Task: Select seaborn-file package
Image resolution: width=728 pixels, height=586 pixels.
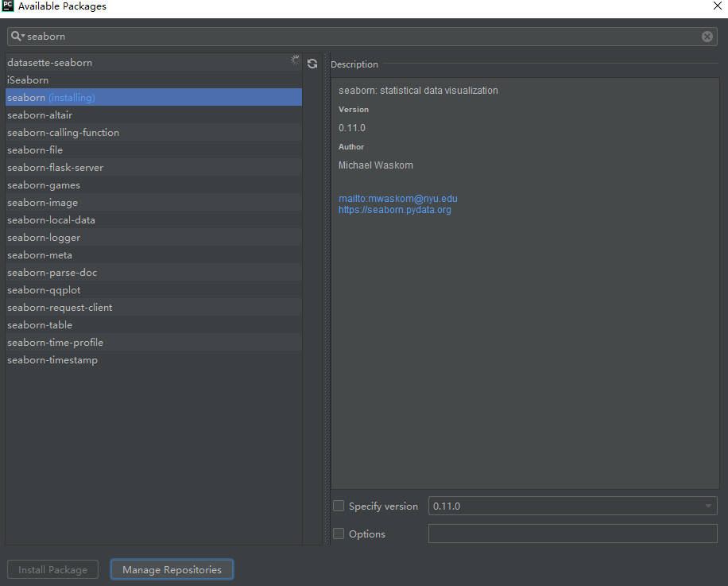Action: click(153, 150)
